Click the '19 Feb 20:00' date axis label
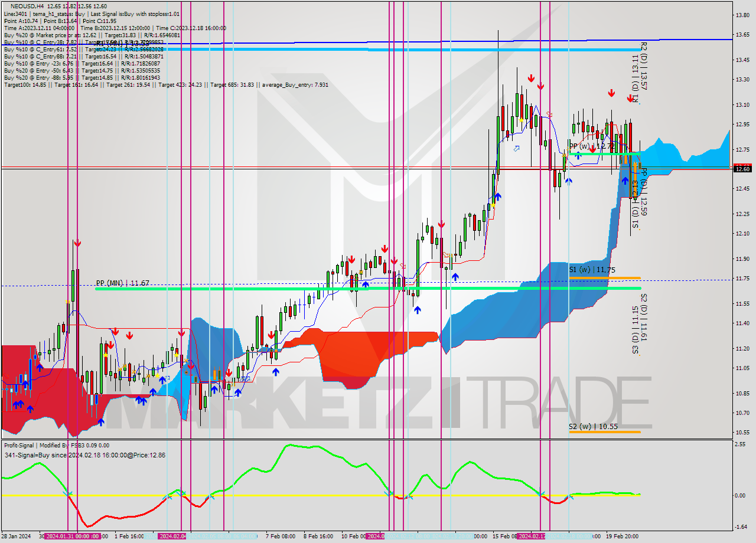The width and height of the screenshot is (756, 543). click(x=621, y=537)
